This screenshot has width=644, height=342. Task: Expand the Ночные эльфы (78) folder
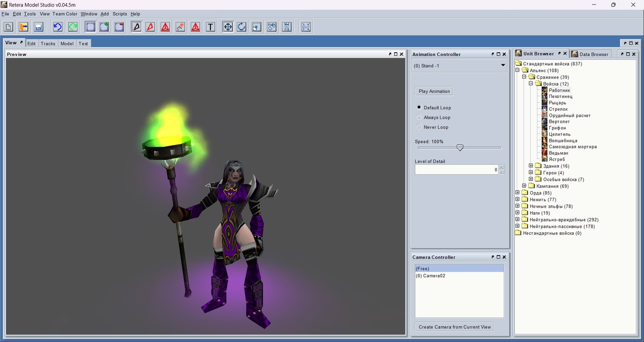point(518,206)
